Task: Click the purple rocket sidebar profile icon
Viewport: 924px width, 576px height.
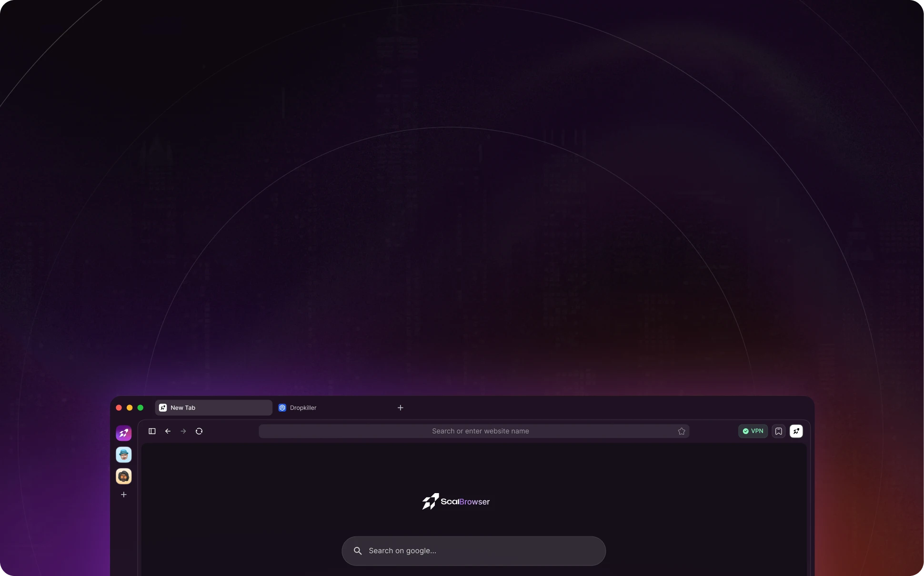Action: 123,433
